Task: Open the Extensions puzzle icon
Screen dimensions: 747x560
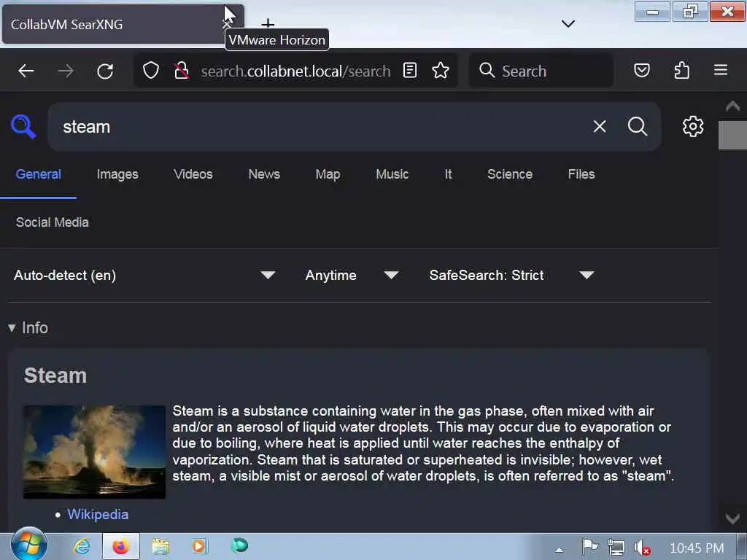Action: pos(681,71)
